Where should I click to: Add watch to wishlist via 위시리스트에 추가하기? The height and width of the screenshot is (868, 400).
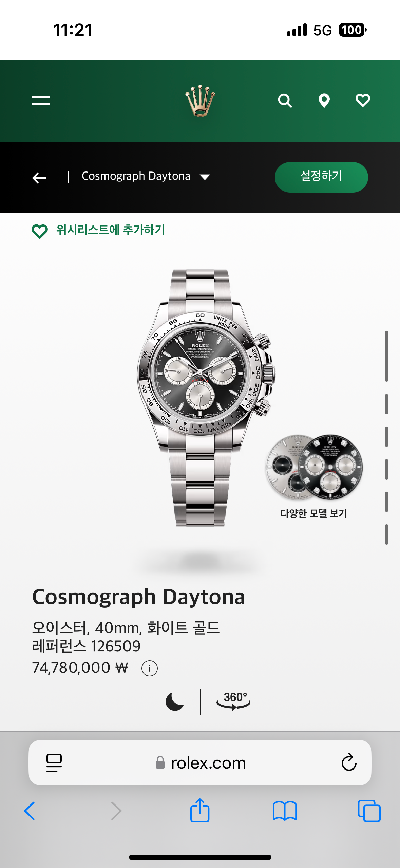[98, 231]
